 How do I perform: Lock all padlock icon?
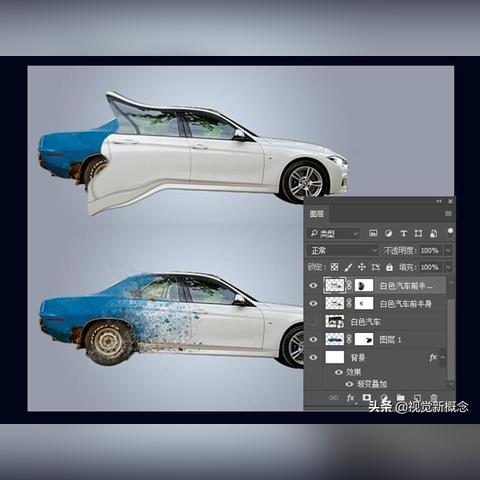389,267
